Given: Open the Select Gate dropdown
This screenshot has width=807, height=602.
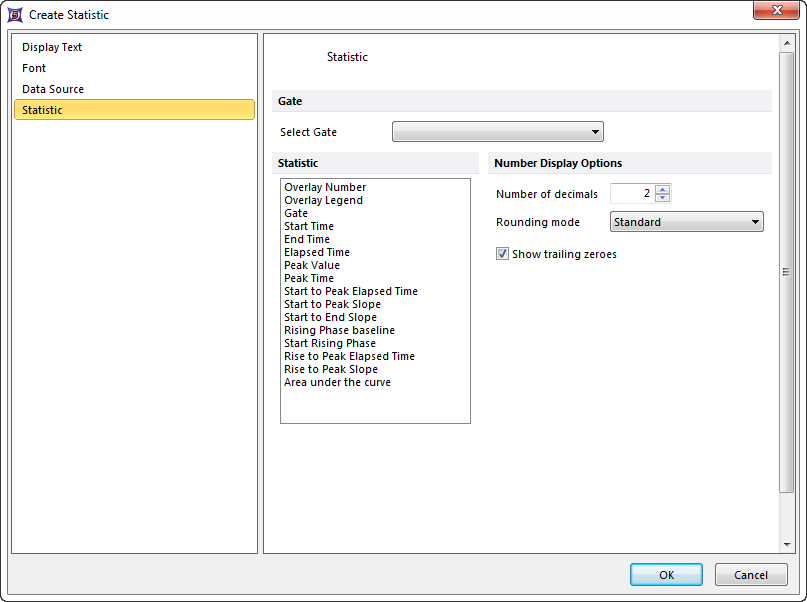Looking at the screenshot, I should (x=497, y=132).
